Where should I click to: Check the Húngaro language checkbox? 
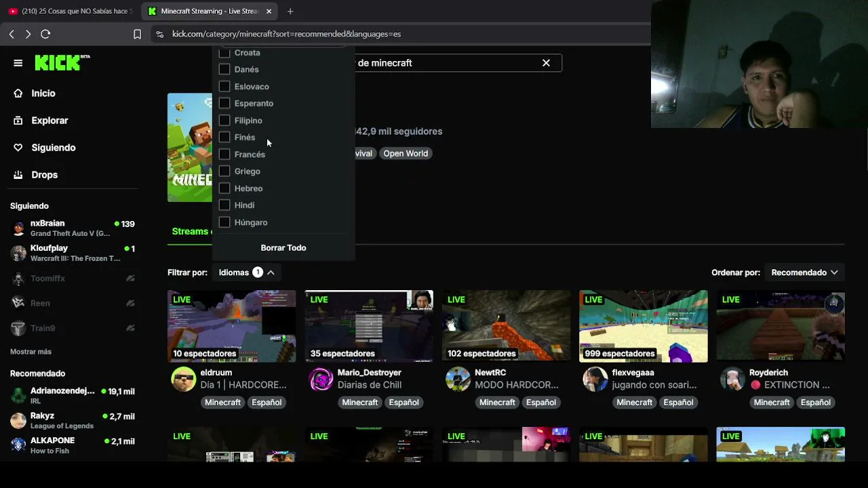point(224,222)
